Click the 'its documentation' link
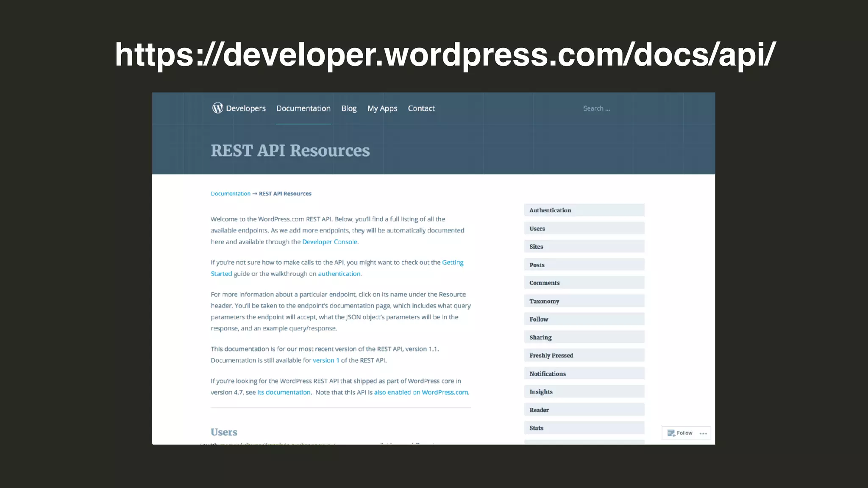The image size is (868, 488). click(x=284, y=393)
